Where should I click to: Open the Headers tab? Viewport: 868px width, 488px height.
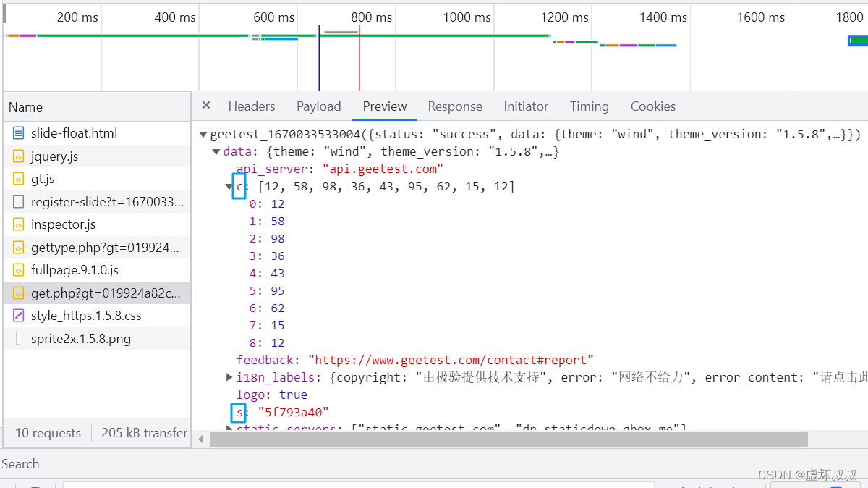(252, 106)
